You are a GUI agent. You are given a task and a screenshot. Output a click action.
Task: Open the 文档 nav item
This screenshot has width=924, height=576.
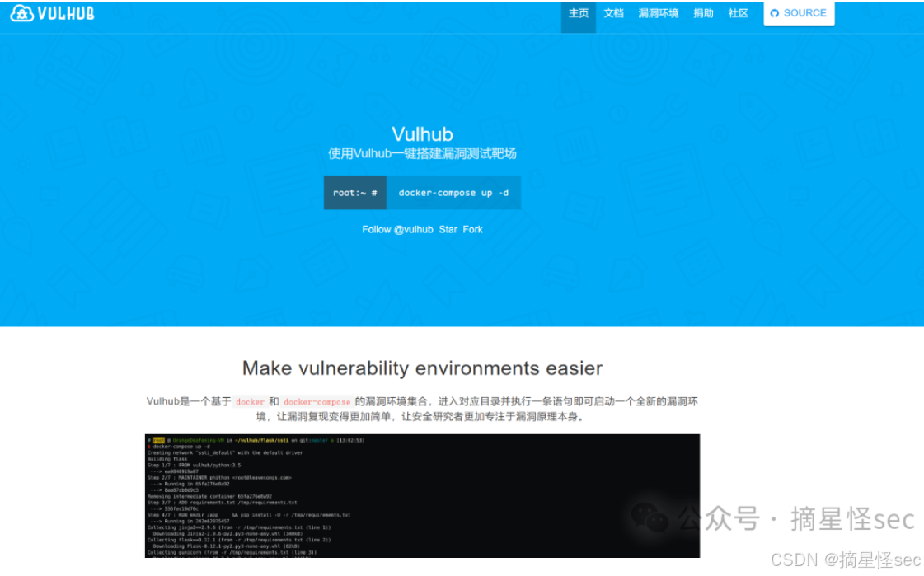pos(613,13)
